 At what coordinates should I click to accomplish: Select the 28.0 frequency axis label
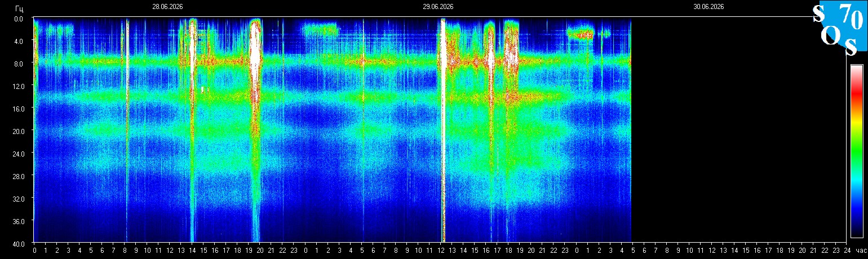point(17,176)
